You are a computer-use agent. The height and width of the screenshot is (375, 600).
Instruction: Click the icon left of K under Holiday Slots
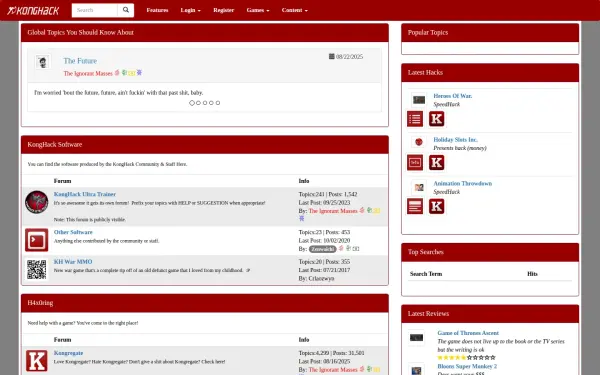(415, 163)
